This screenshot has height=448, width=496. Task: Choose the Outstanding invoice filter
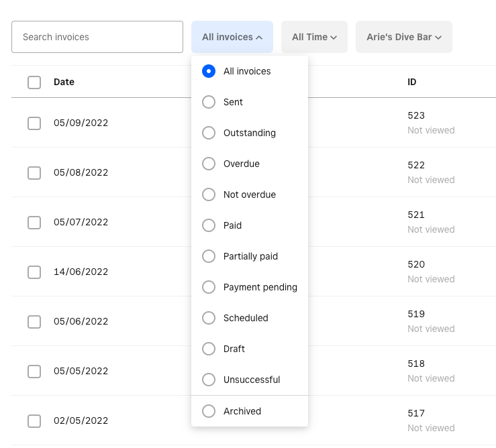(x=209, y=133)
